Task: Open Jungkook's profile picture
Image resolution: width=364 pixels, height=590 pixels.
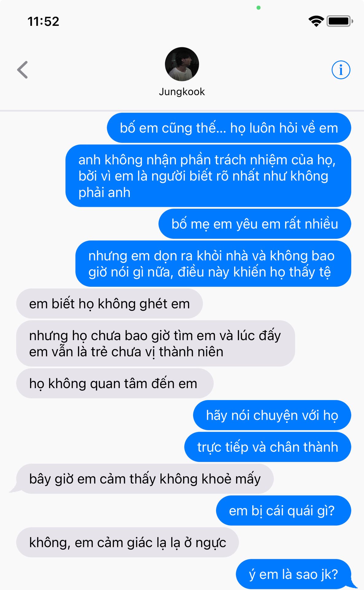Action: coord(182,64)
